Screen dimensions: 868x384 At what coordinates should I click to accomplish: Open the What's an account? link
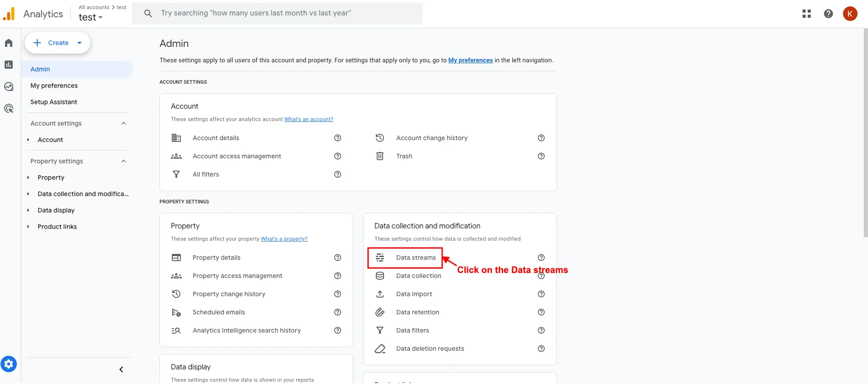[309, 119]
